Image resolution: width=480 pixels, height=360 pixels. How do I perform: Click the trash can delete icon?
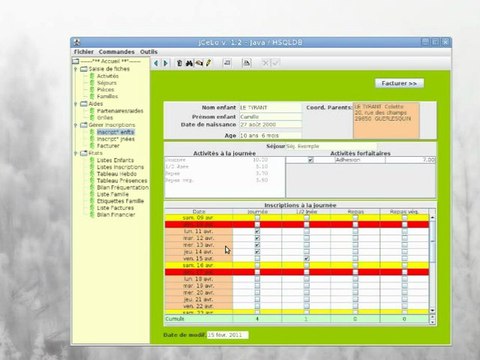pos(179,63)
